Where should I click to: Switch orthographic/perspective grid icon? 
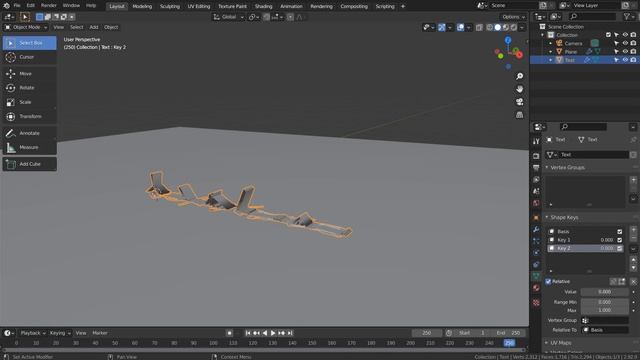[519, 115]
